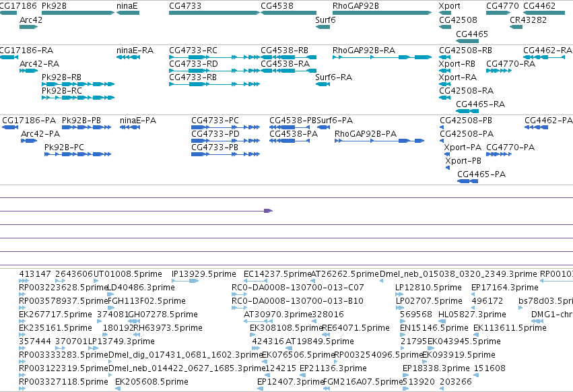Select EST EK308108.5prime

click(x=252, y=335)
